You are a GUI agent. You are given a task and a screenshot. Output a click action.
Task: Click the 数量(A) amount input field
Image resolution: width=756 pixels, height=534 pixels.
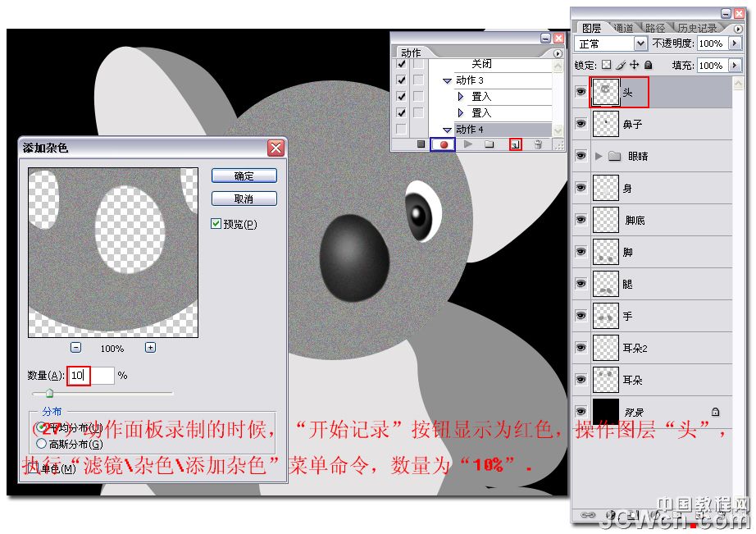coord(91,376)
